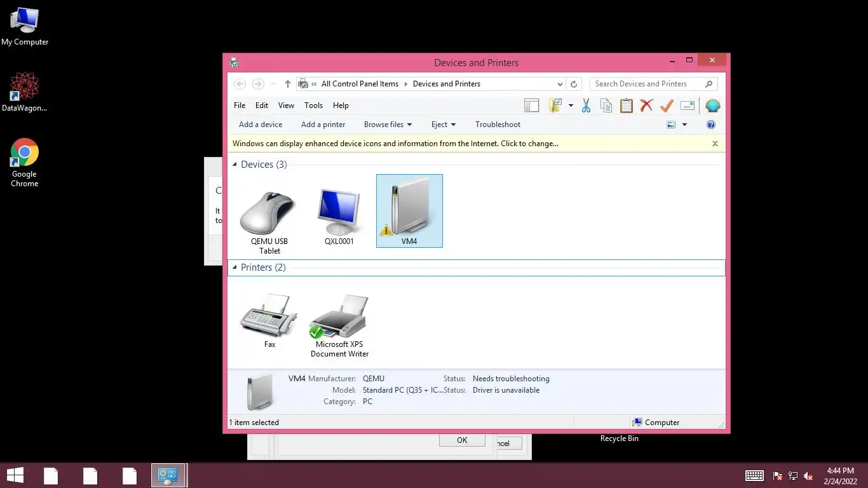Click the Folder Options icon with checkbox
Image resolution: width=868 pixels, height=488 pixels.
[556, 105]
